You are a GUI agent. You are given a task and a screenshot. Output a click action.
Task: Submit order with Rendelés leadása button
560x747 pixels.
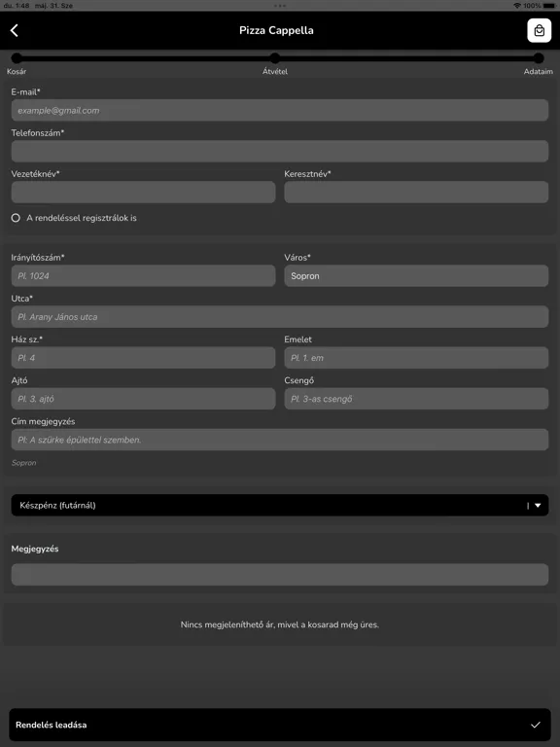280,725
